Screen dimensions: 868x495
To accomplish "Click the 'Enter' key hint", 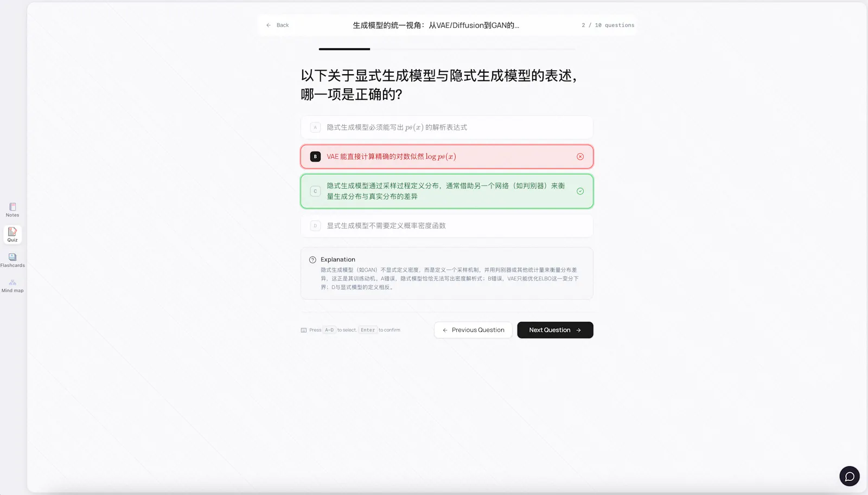I will pos(368,330).
